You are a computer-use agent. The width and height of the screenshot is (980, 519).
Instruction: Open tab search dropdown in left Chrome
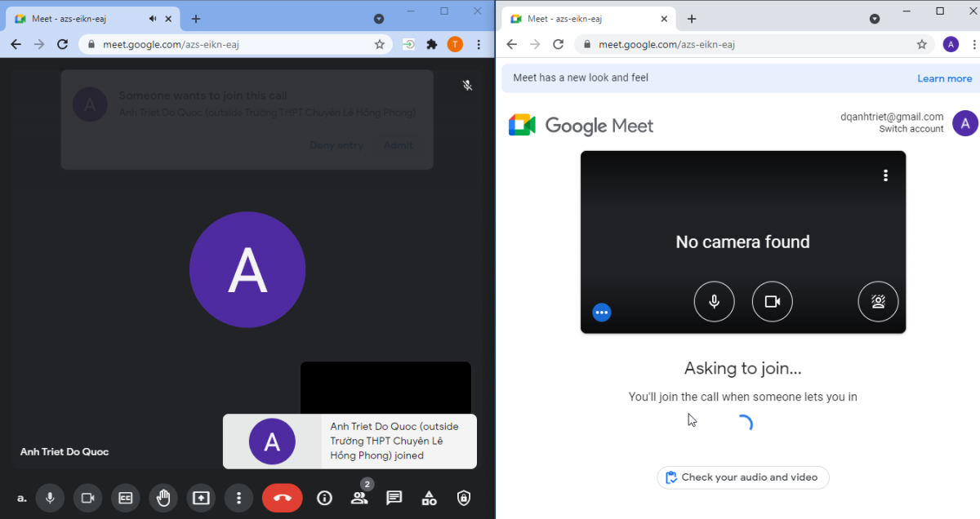click(379, 19)
